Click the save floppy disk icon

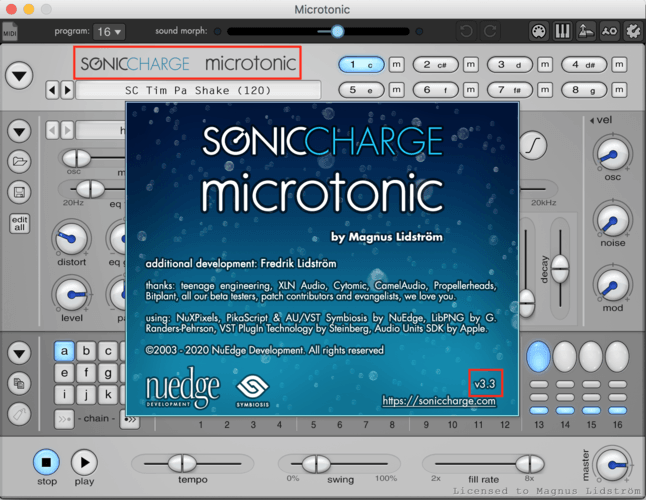tap(19, 192)
